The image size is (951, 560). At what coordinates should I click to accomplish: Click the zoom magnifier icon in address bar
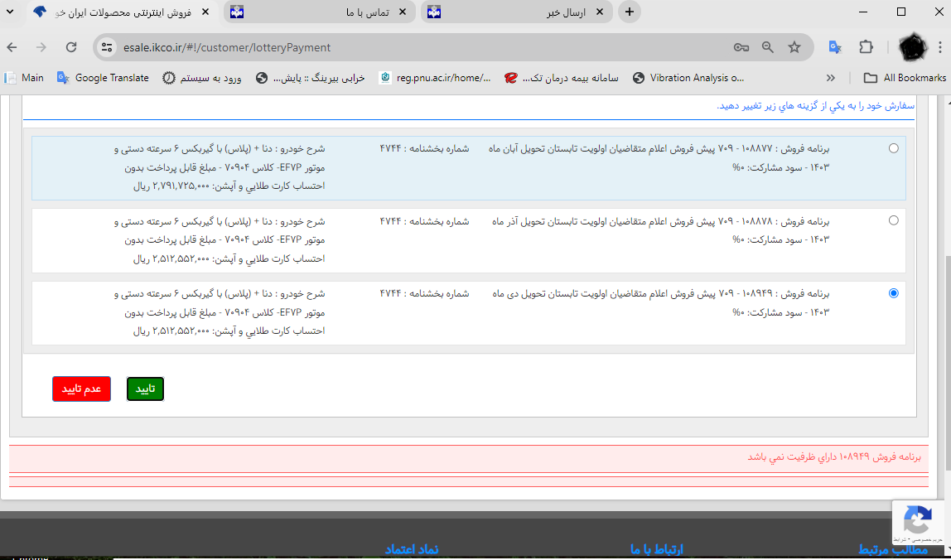(x=768, y=47)
